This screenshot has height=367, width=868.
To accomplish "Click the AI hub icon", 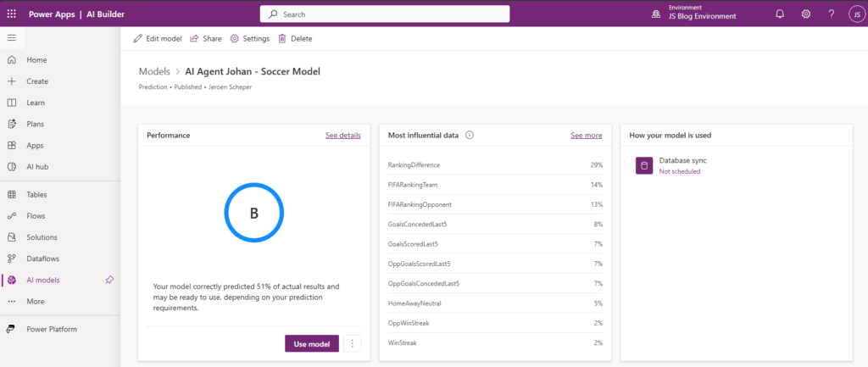I will [x=12, y=167].
